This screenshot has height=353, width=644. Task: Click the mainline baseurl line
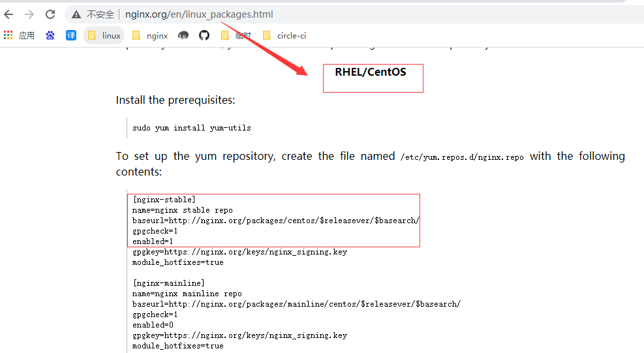[x=296, y=304]
